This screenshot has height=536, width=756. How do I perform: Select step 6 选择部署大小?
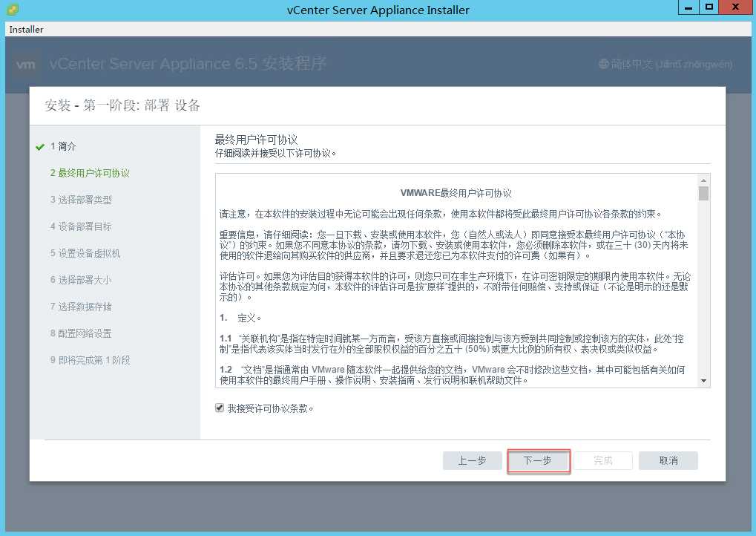[81, 280]
